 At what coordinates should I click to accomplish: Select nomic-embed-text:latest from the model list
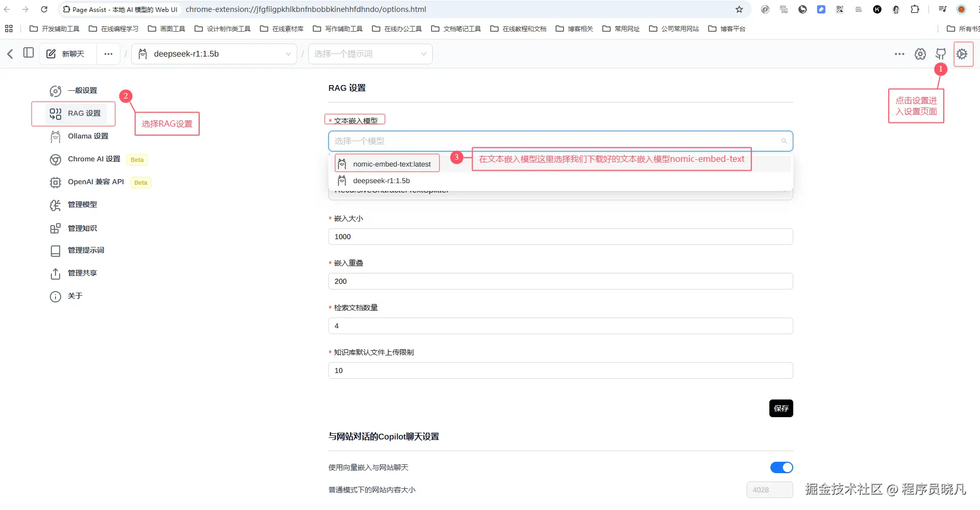[x=392, y=163]
